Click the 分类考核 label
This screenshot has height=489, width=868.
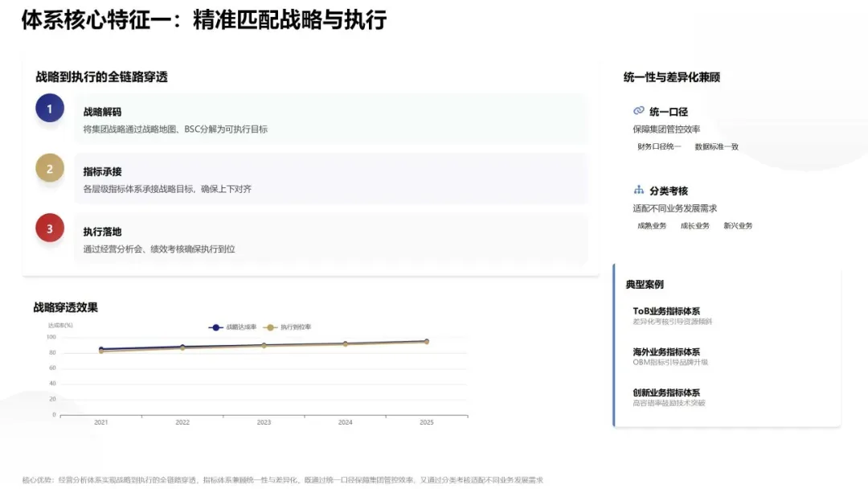tap(669, 191)
